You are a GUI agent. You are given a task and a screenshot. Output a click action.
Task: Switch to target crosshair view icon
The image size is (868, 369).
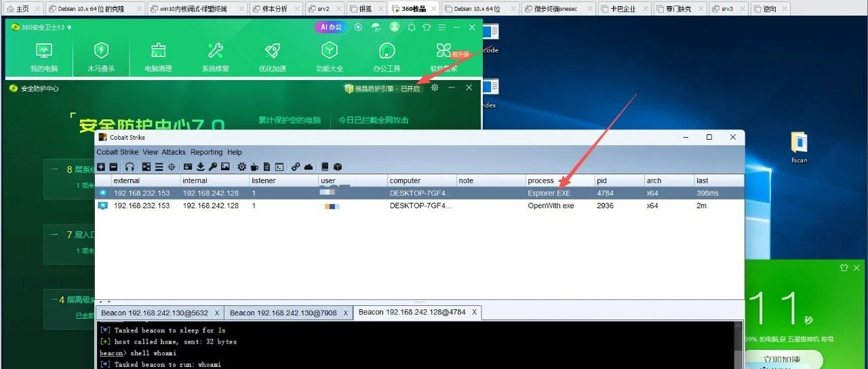(172, 167)
